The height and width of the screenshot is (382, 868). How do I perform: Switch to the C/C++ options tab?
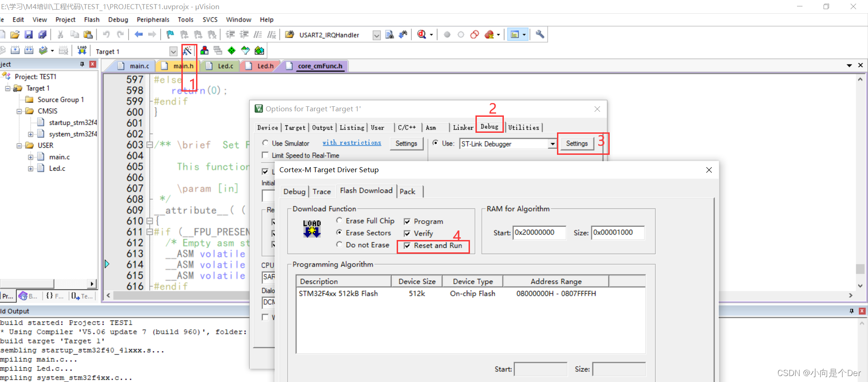click(407, 127)
